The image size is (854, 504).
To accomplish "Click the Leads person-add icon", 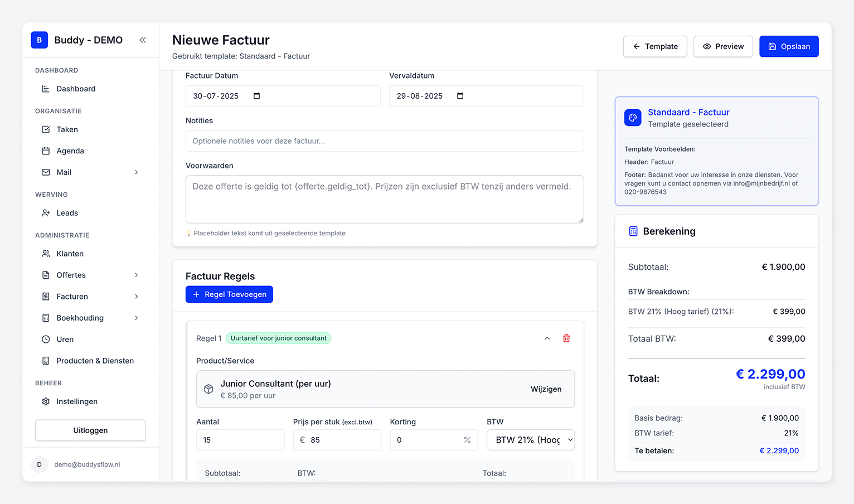I will tap(46, 212).
